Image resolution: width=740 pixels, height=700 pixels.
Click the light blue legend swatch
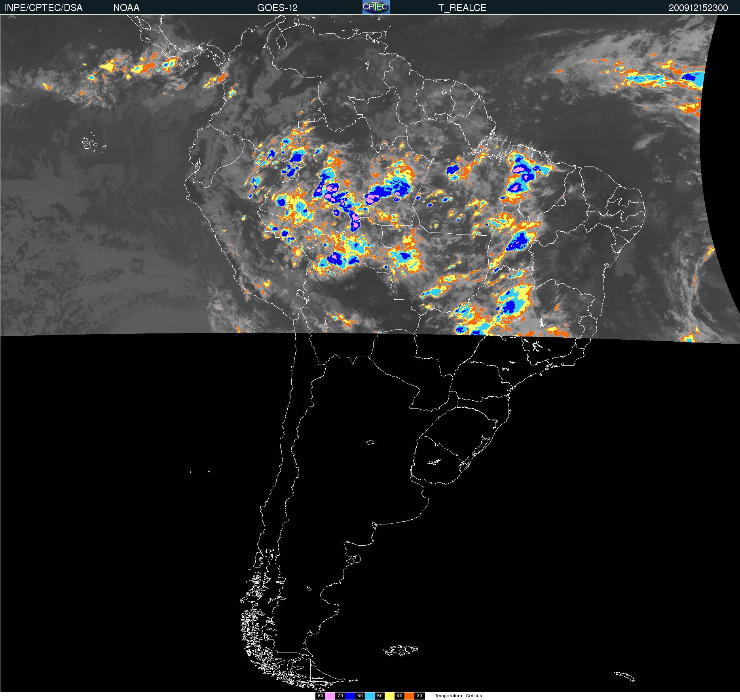click(370, 696)
